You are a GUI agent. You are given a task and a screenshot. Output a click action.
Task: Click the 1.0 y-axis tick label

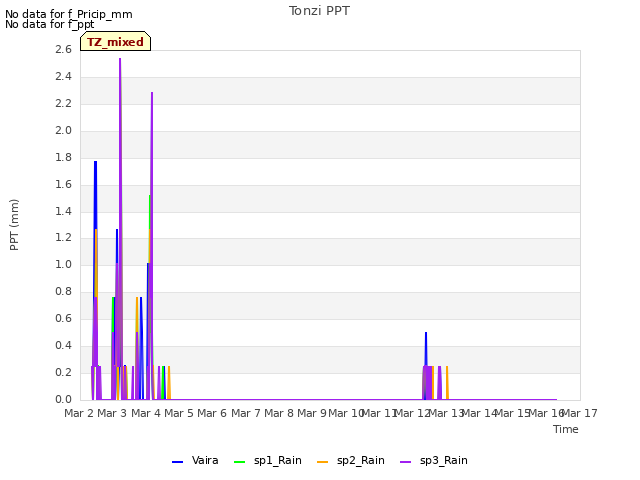pos(63,264)
